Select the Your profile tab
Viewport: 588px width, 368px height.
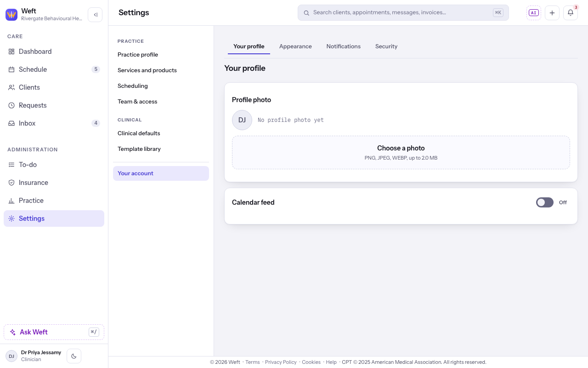click(x=249, y=46)
